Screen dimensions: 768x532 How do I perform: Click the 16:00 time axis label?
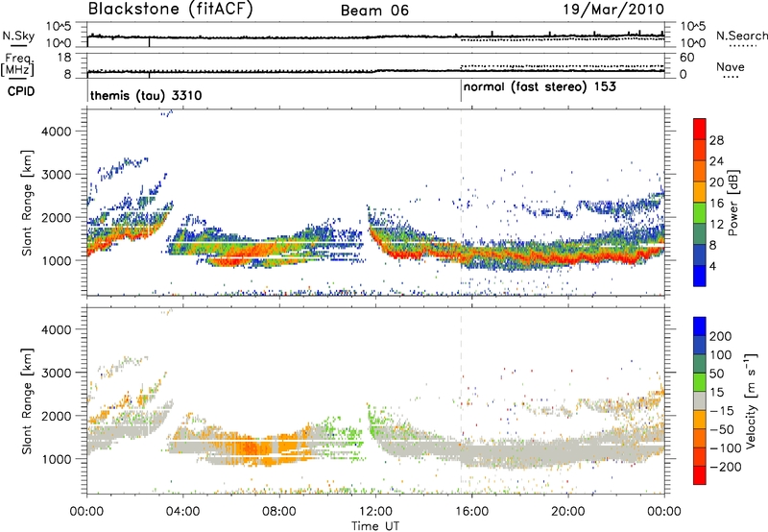(471, 512)
